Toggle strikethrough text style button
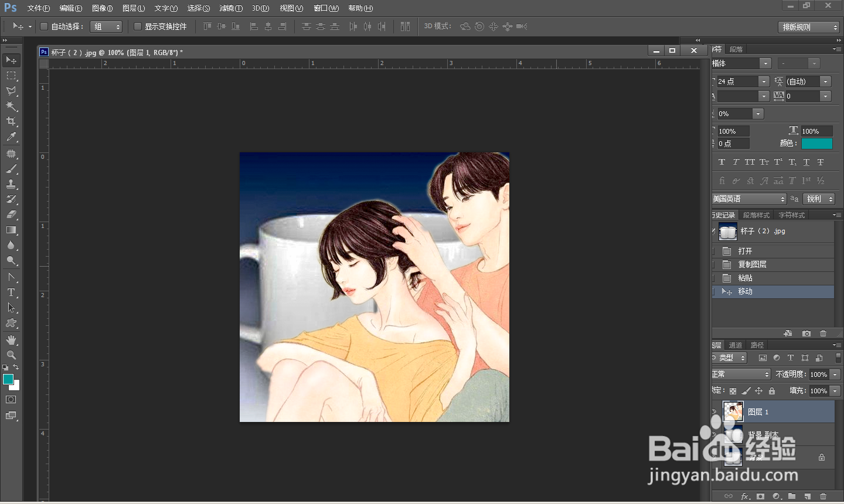The height and width of the screenshot is (504, 844). tap(821, 162)
